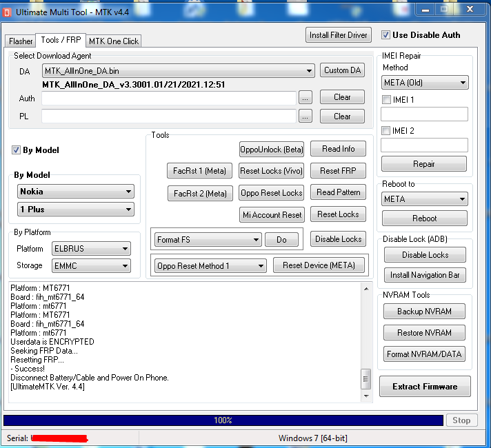This screenshot has width=491, height=448.
Task: Click the DA version text MTK_AllInOne_DA_v3.3001
Action: click(133, 85)
